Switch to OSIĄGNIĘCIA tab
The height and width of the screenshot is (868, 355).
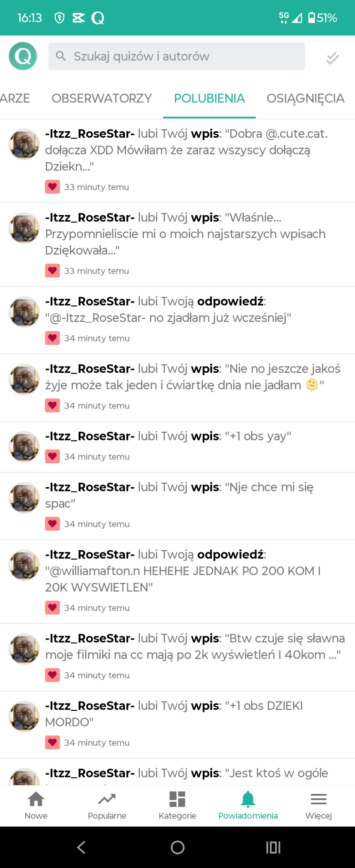[x=305, y=98]
